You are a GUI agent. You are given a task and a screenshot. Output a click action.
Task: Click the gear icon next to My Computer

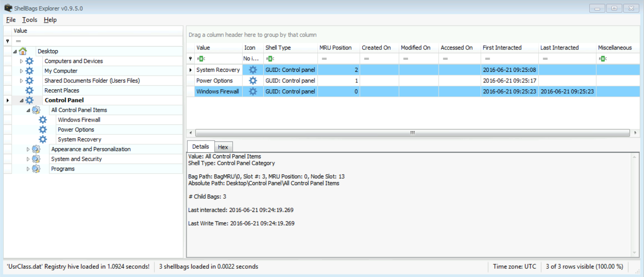pyautogui.click(x=29, y=71)
